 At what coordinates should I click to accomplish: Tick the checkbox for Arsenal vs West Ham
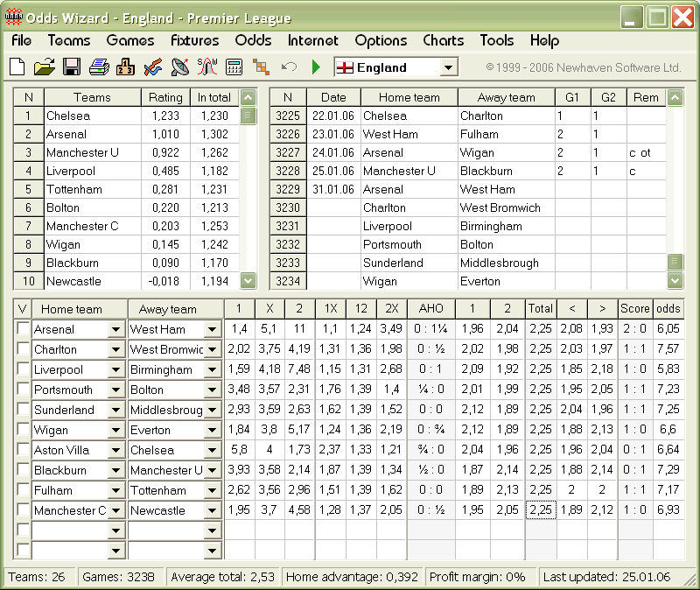23,329
